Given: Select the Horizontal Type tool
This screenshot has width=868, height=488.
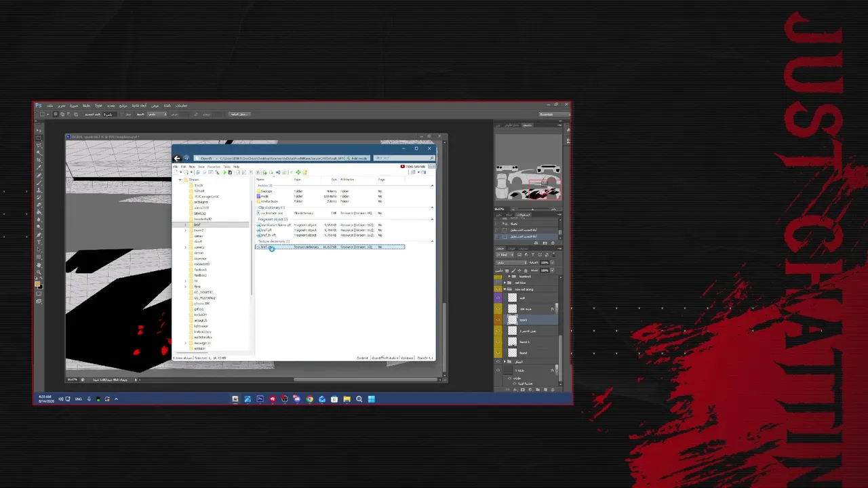Looking at the screenshot, I should click(x=39, y=242).
